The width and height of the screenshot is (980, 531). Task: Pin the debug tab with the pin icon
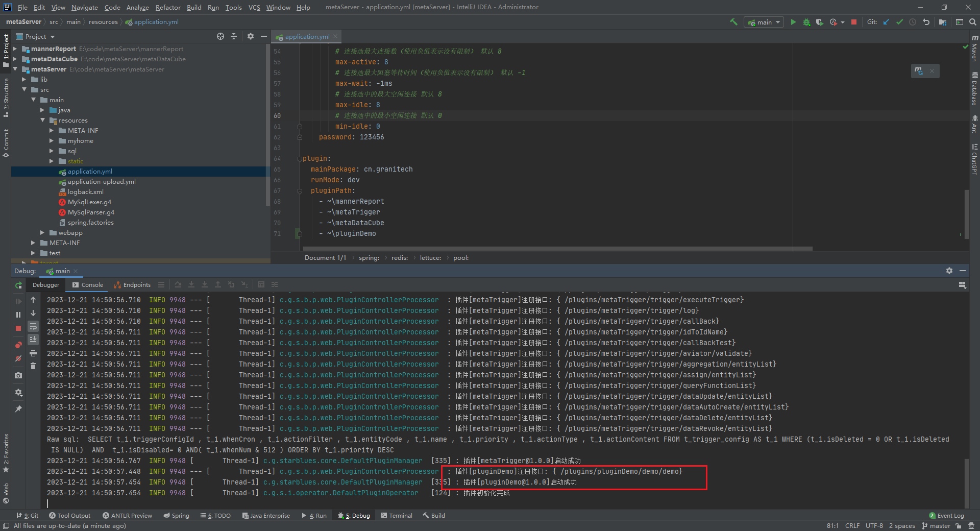[18, 409]
